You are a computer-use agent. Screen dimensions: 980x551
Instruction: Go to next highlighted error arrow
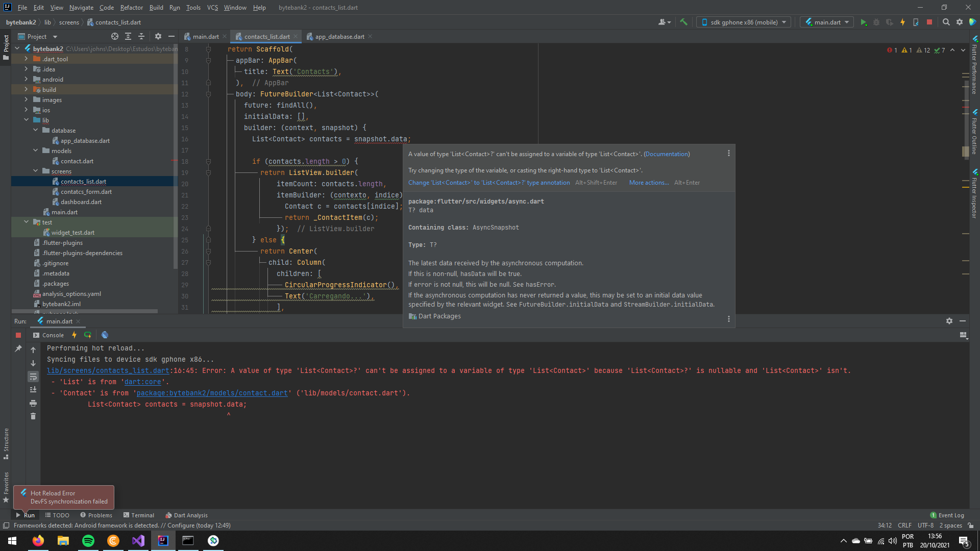[x=963, y=50]
